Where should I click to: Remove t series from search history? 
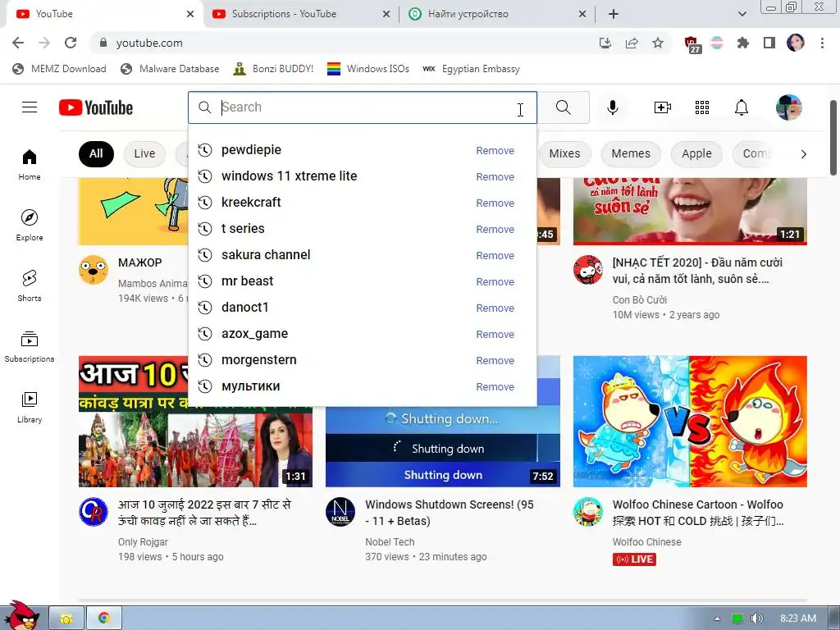[495, 230]
